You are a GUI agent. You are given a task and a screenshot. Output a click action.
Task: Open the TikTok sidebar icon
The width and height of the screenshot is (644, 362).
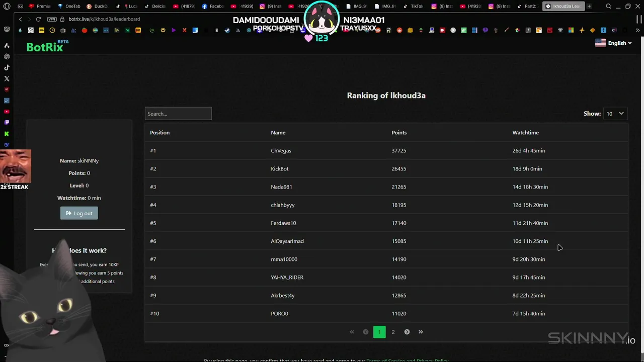tap(7, 67)
